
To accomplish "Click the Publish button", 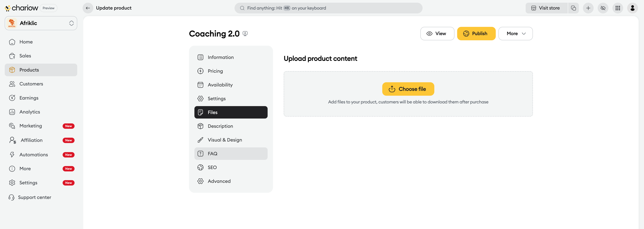I will coord(476,34).
